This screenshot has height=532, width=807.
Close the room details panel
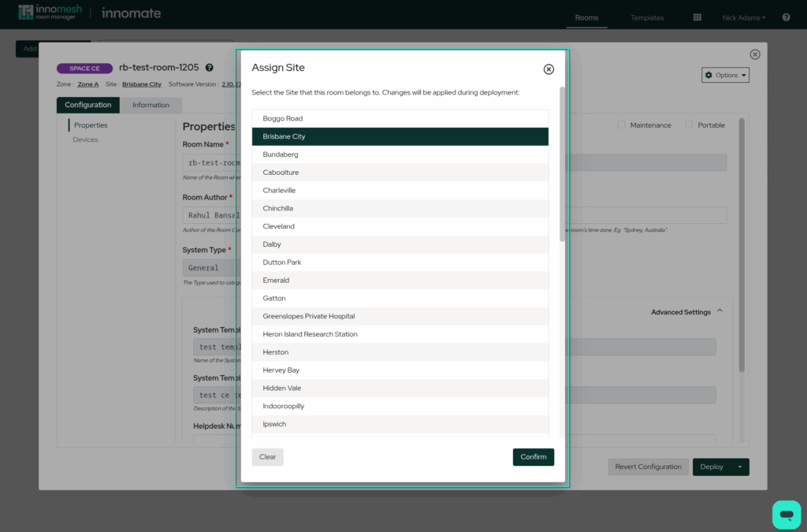pos(754,54)
